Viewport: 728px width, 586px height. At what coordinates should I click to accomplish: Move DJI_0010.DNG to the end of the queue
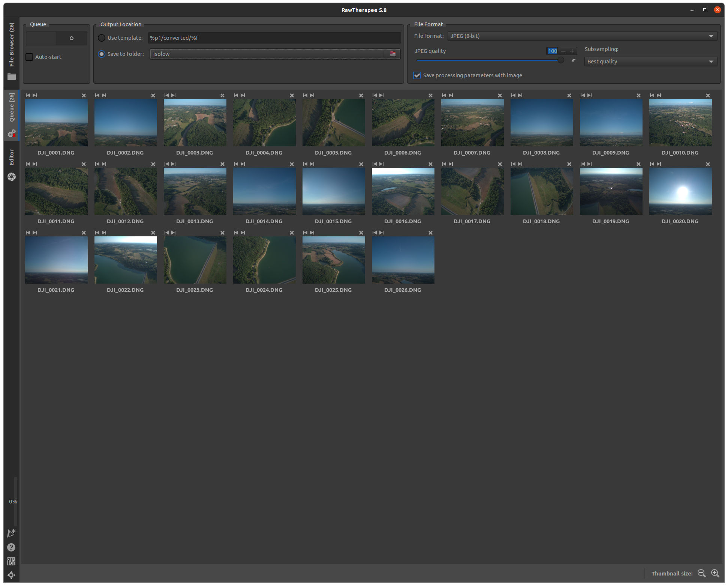point(659,95)
